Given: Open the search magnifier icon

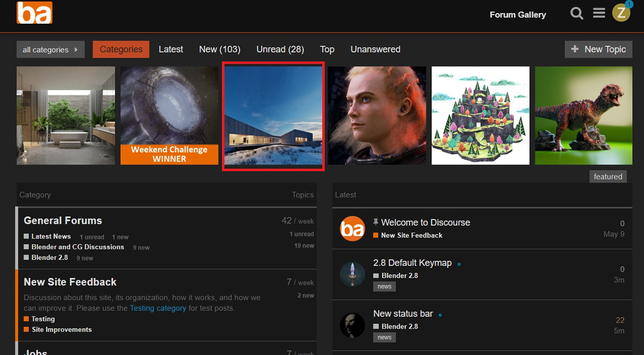Looking at the screenshot, I should [577, 13].
